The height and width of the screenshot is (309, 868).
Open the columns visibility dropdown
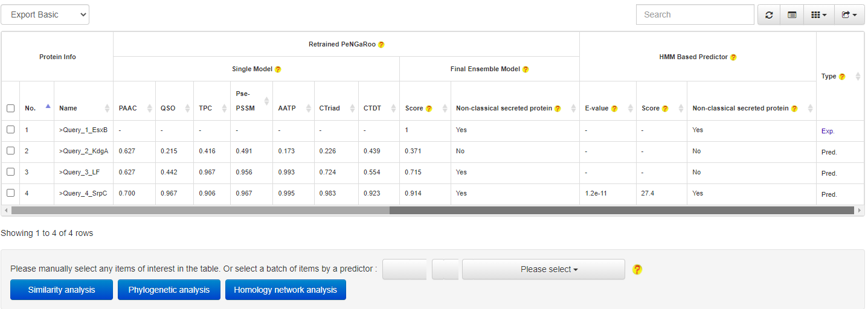[x=818, y=15]
